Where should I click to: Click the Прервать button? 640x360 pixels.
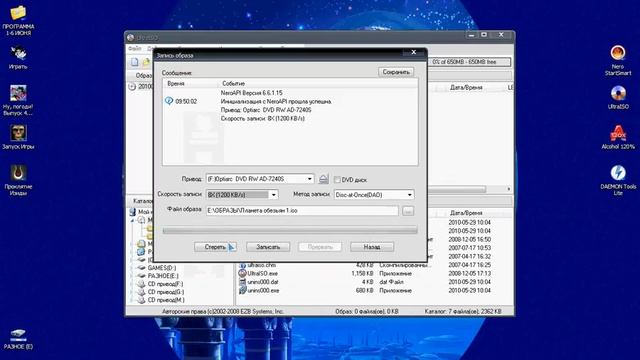(x=320, y=247)
